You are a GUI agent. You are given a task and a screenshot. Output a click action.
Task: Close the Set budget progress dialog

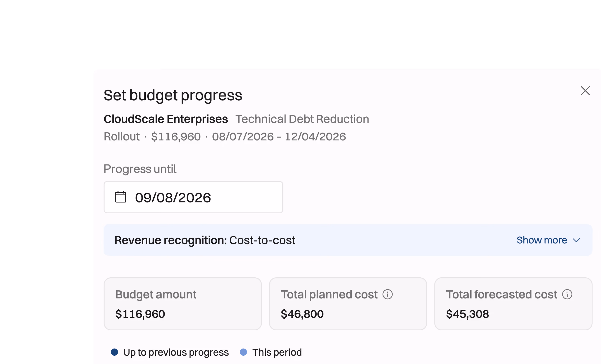(585, 91)
